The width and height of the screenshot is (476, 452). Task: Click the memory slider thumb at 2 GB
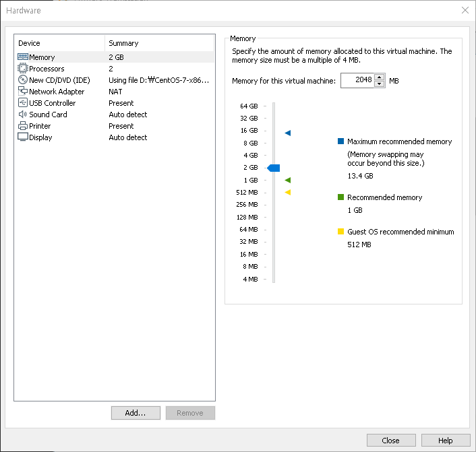coord(274,168)
